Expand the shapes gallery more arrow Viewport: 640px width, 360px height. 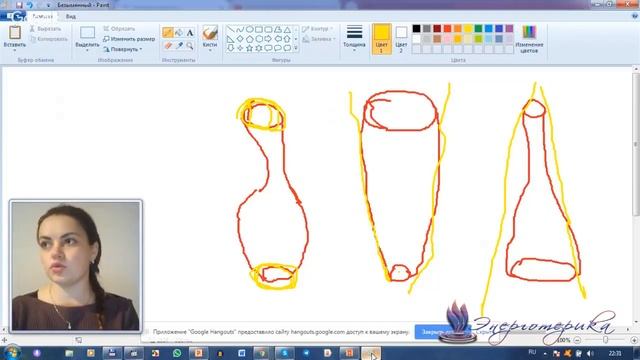(296, 48)
